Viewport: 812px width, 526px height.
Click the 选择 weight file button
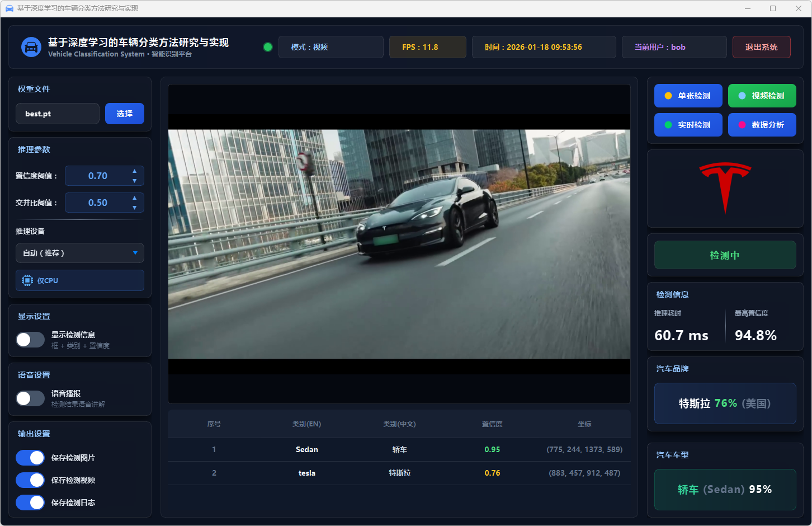125,114
